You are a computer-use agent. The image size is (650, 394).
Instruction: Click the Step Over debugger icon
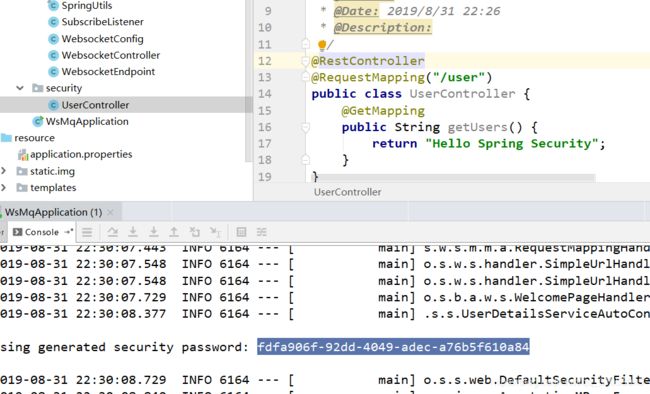112,232
